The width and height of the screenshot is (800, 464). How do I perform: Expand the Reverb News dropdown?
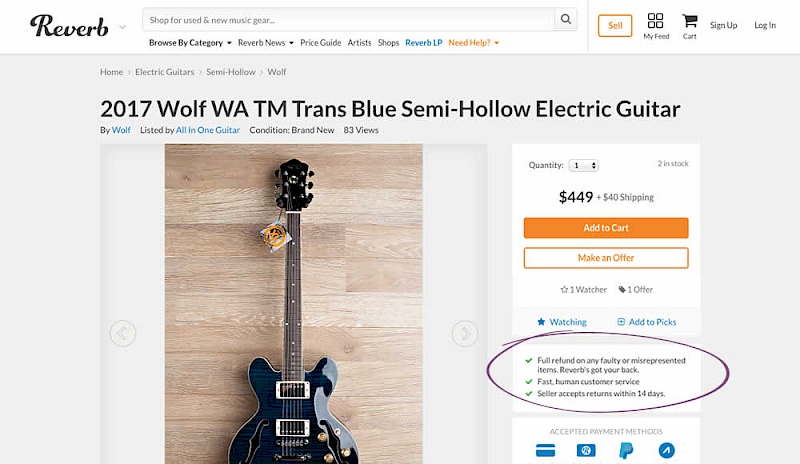tap(265, 43)
